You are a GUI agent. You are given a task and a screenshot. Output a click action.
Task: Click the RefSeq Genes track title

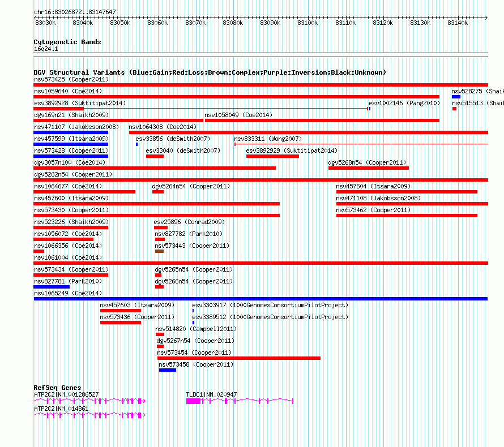[57, 387]
